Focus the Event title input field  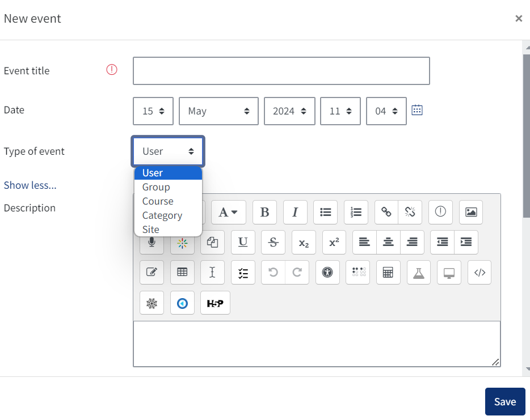click(281, 71)
